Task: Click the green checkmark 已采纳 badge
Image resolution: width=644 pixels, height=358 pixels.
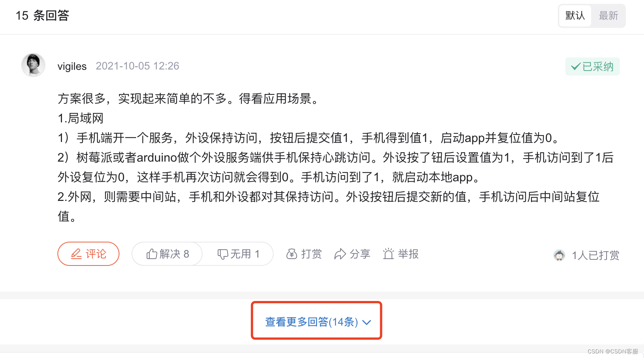Action: click(592, 66)
